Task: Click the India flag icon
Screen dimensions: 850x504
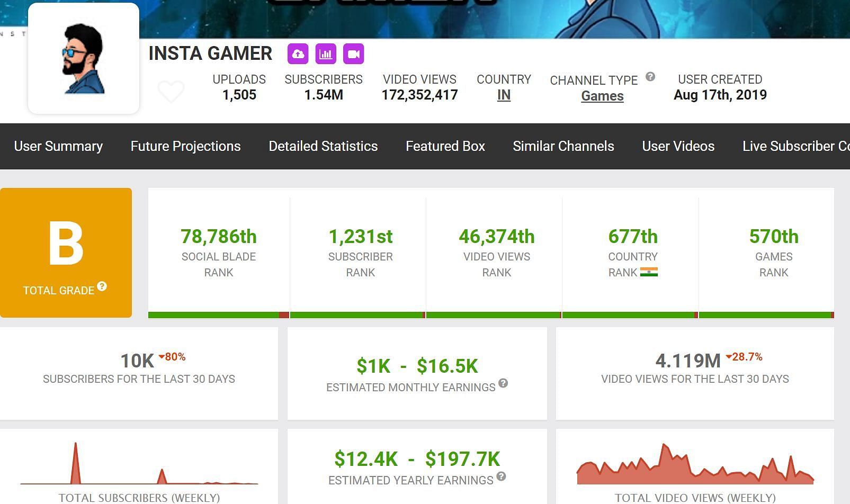Action: [x=649, y=272]
